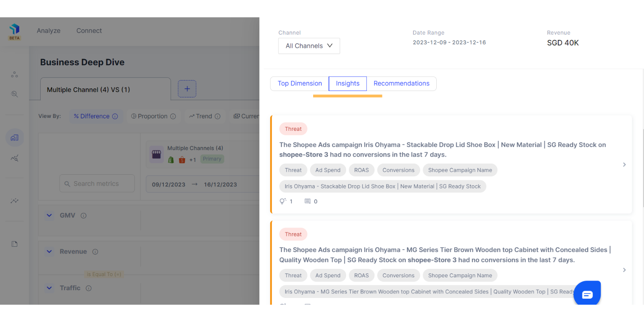Open the Analyze menu
Image resolution: width=644 pixels, height=322 pixels.
pyautogui.click(x=49, y=31)
